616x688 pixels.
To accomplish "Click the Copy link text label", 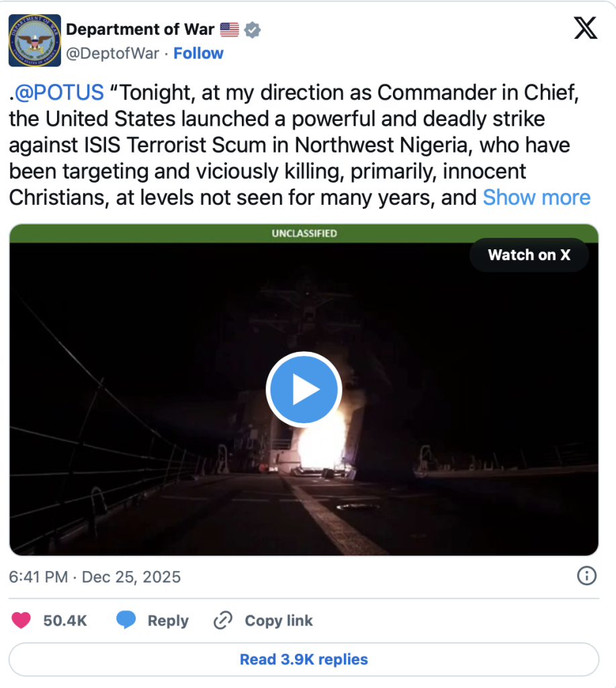I will 279,620.
